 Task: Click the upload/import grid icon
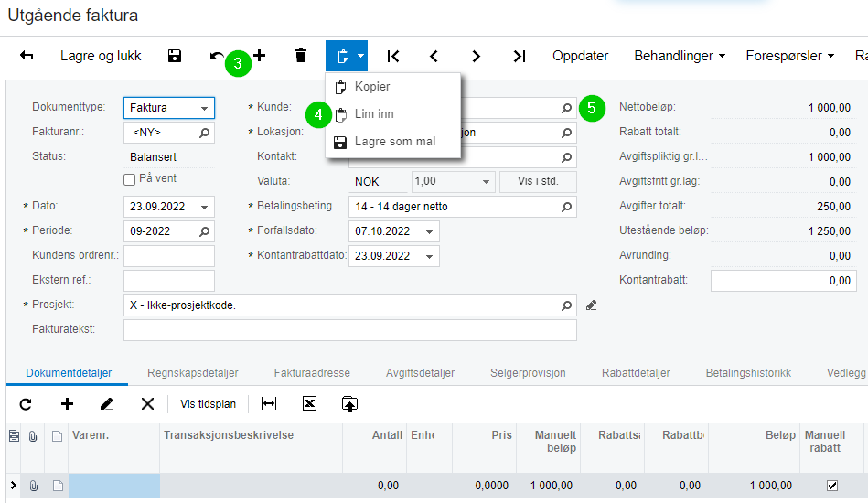point(349,404)
